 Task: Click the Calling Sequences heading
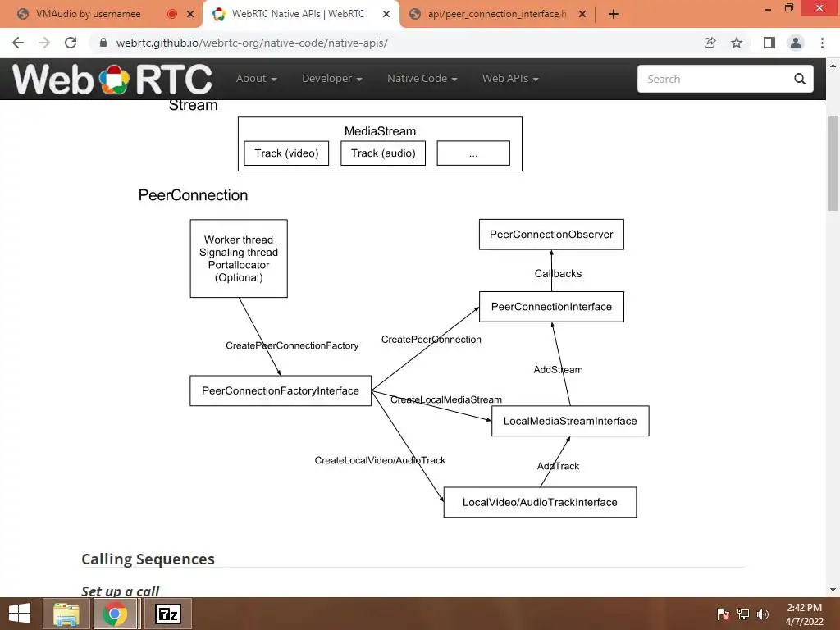pyautogui.click(x=148, y=559)
